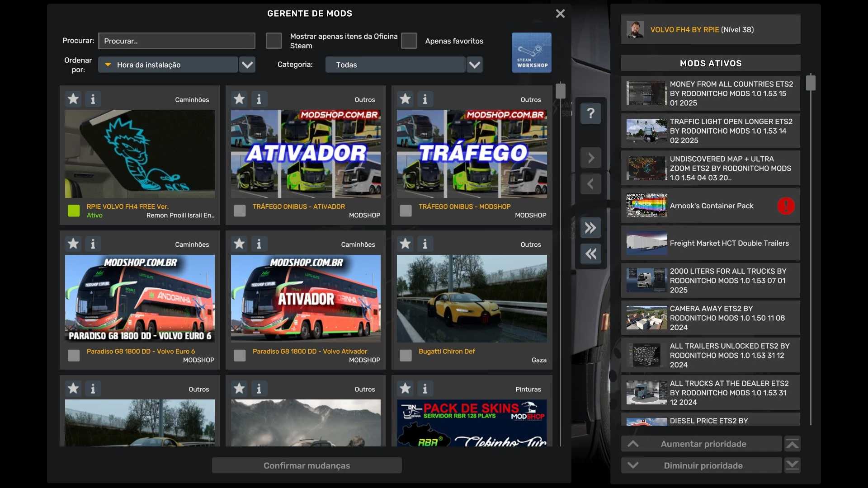Click ATIVADOR bus traffic thumbnail

click(x=306, y=154)
